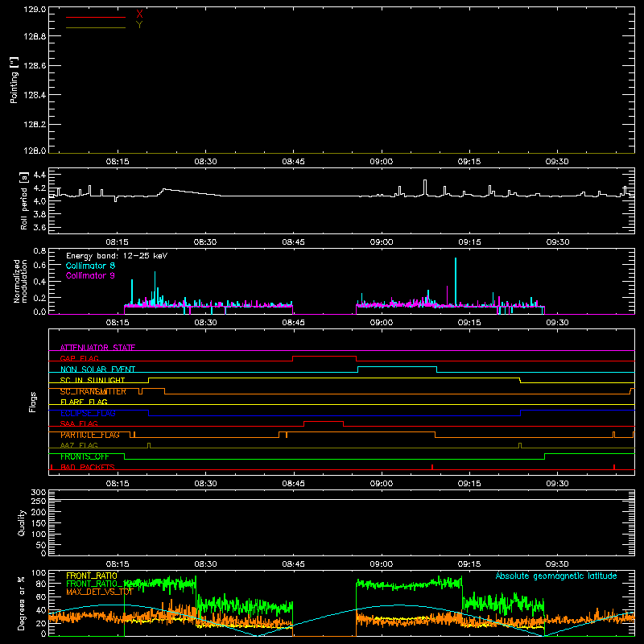644x644 pixels.
Task: Click the 0.4 modulation tick label
Action: pos(39,282)
